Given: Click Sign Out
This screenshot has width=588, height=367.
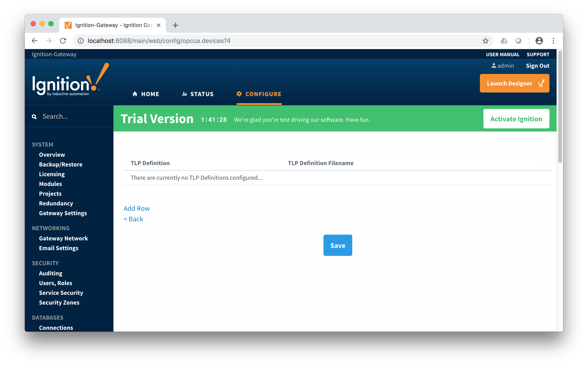Looking at the screenshot, I should [x=537, y=66].
